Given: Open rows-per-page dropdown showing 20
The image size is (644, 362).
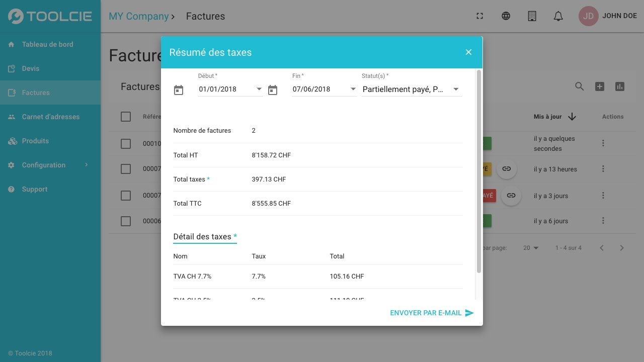Looking at the screenshot, I should [x=531, y=248].
